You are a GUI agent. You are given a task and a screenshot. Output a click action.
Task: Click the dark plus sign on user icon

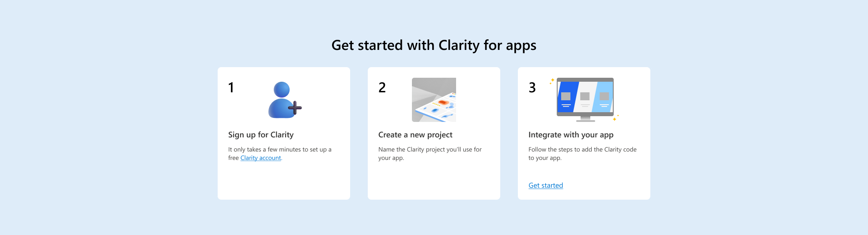click(x=295, y=107)
